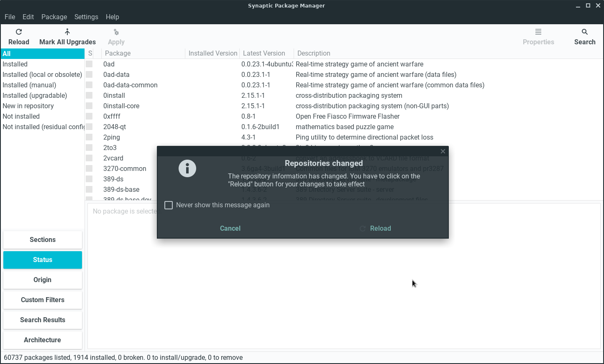Open Custom Filters view
The width and height of the screenshot is (604, 364).
point(43,300)
